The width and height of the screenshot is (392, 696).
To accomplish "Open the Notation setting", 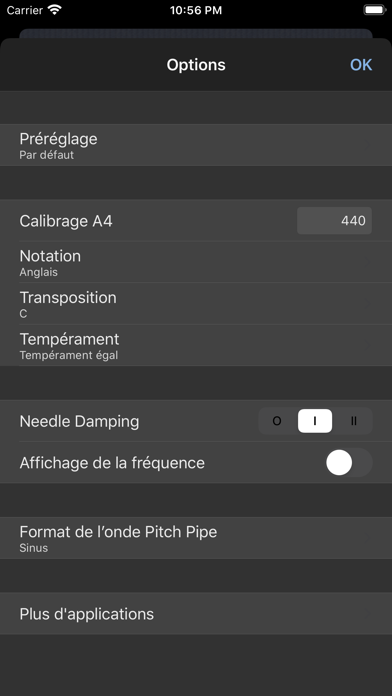I will coord(196,262).
